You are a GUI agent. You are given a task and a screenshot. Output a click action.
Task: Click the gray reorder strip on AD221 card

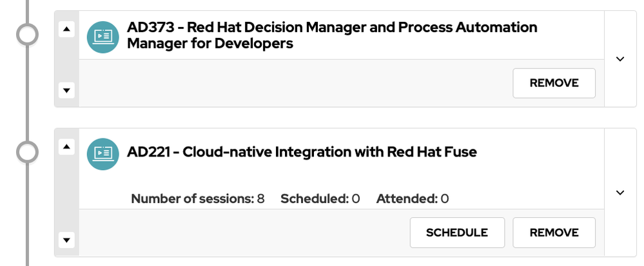(x=66, y=193)
